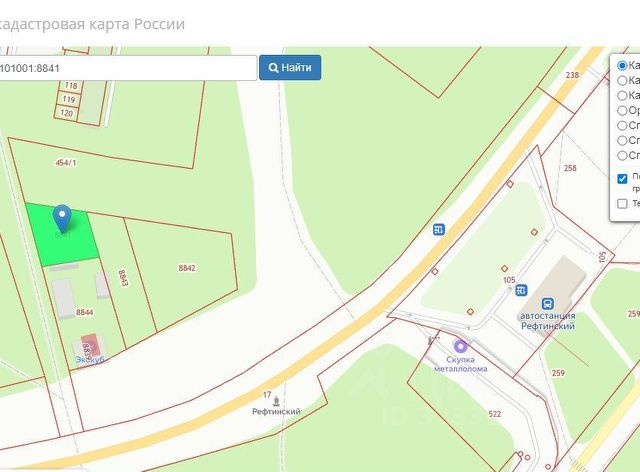
Task: Select parcel 8842 on the map
Action: (187, 268)
